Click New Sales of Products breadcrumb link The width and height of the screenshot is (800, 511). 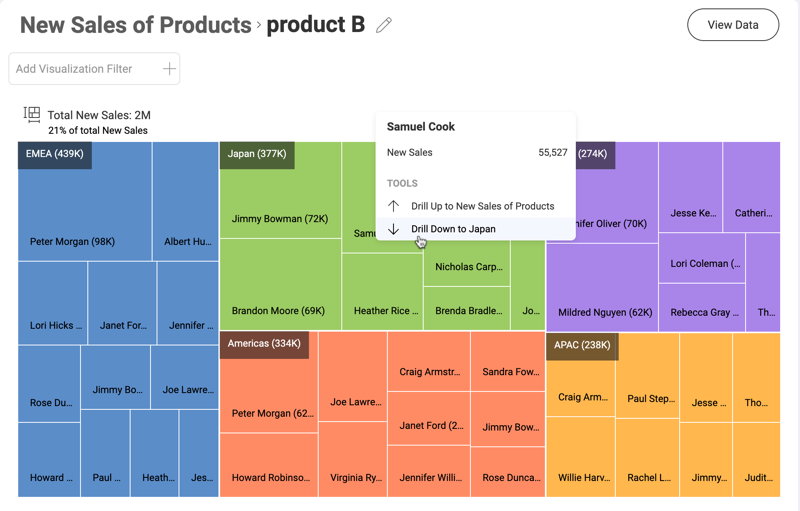pos(135,25)
